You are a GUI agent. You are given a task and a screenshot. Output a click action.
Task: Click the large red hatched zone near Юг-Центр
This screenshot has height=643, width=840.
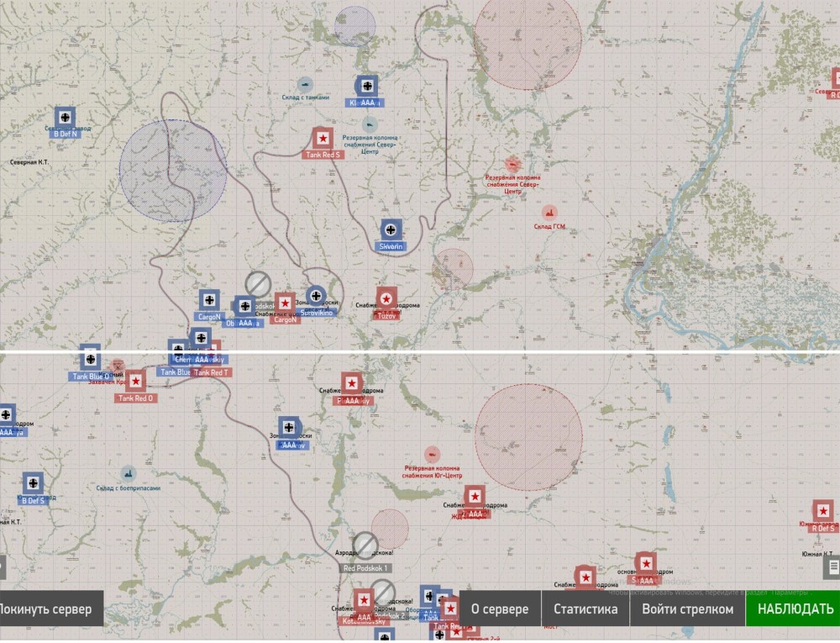coord(528,437)
